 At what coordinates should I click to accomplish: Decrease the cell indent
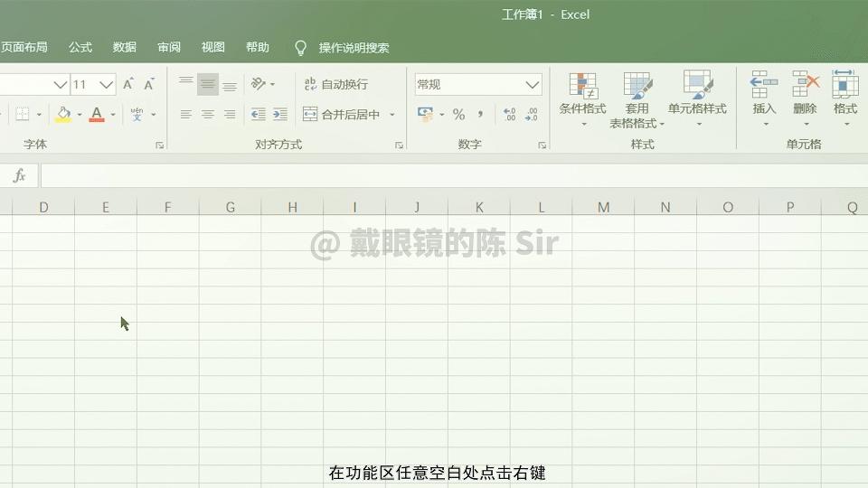pyautogui.click(x=258, y=115)
